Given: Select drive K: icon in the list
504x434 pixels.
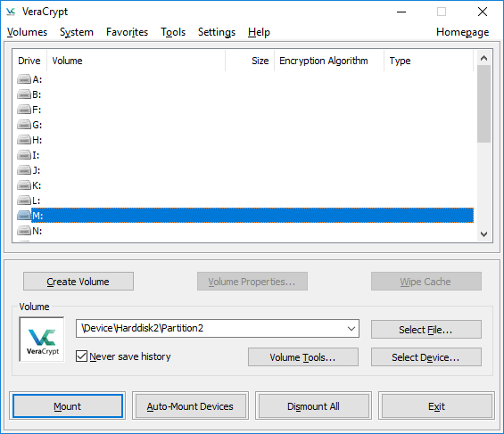Looking at the screenshot, I should click(x=24, y=185).
